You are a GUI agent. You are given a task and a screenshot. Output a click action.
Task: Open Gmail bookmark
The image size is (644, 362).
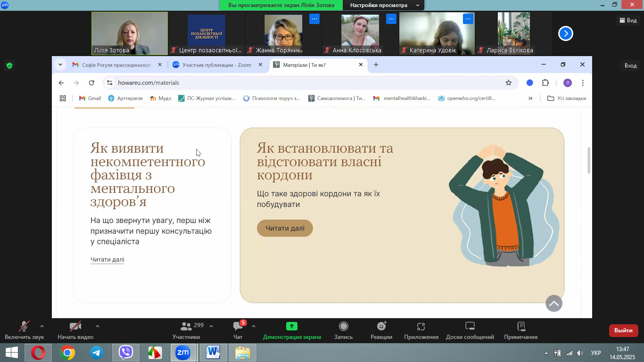pyautogui.click(x=90, y=98)
